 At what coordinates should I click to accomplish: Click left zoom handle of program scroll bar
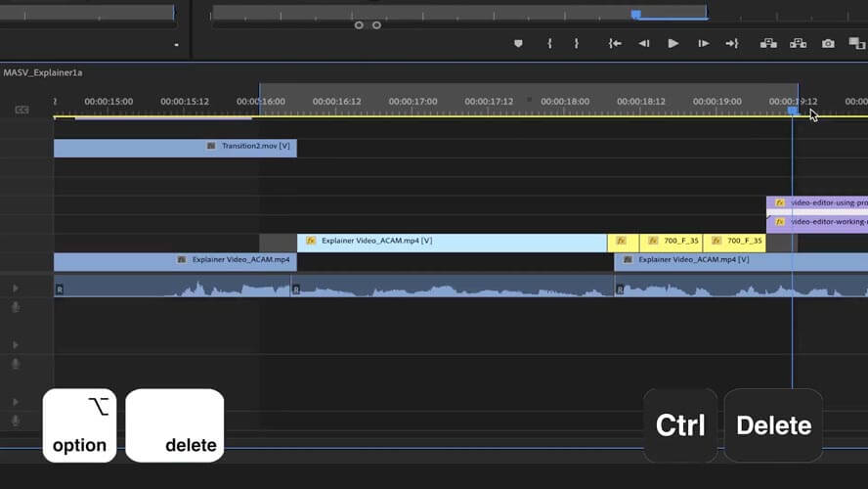click(359, 24)
